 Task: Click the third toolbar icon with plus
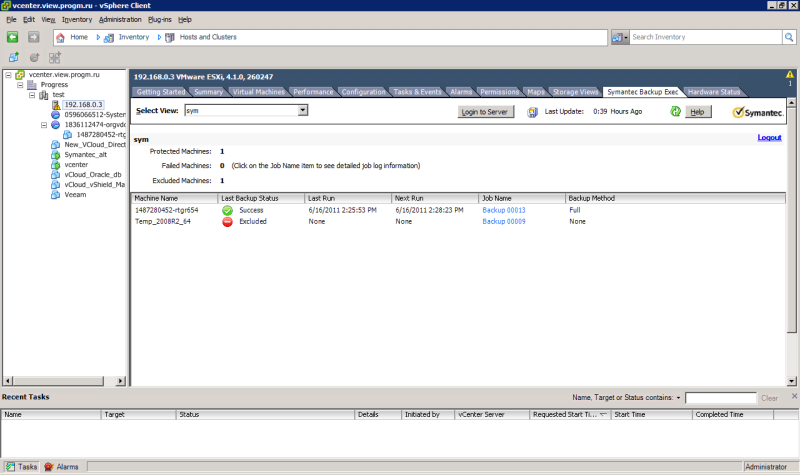(x=55, y=58)
